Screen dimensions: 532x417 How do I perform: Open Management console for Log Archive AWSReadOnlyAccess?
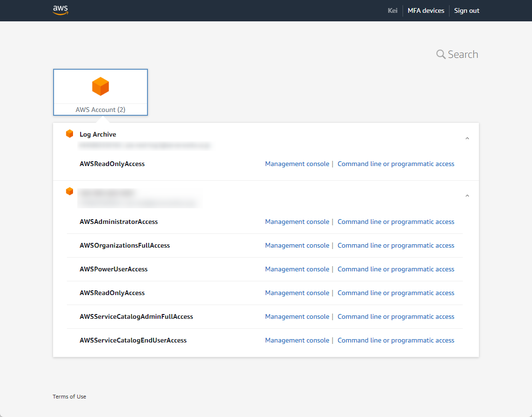[x=297, y=164]
